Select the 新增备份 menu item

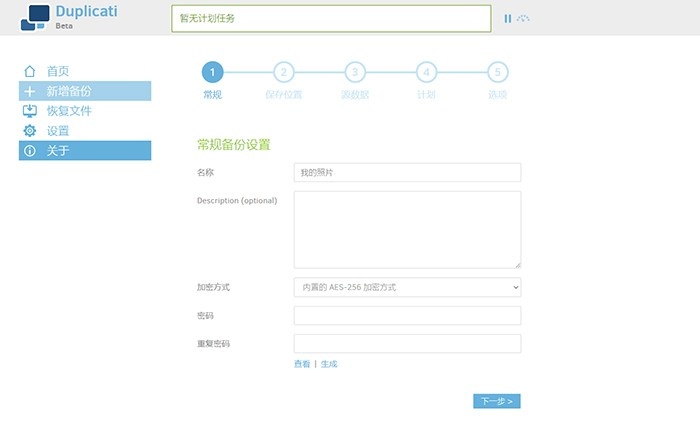click(85, 91)
